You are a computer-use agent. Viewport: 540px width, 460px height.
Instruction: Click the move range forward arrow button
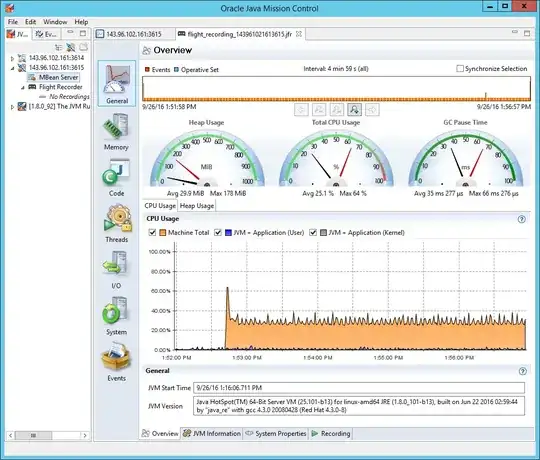pos(372,109)
